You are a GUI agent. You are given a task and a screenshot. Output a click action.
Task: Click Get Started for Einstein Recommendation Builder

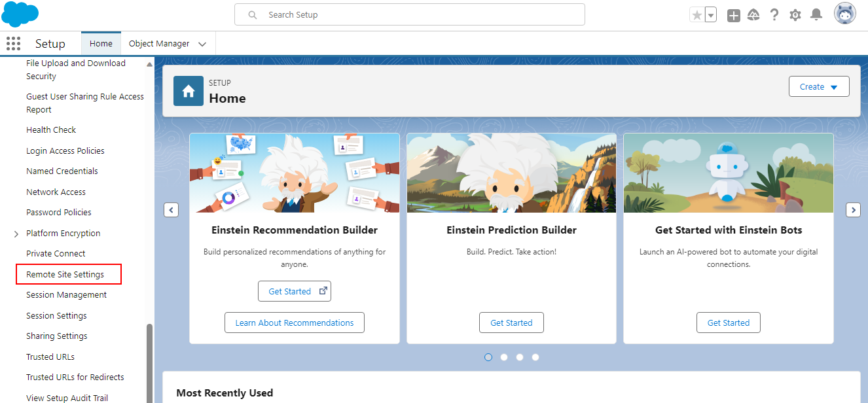[295, 291]
